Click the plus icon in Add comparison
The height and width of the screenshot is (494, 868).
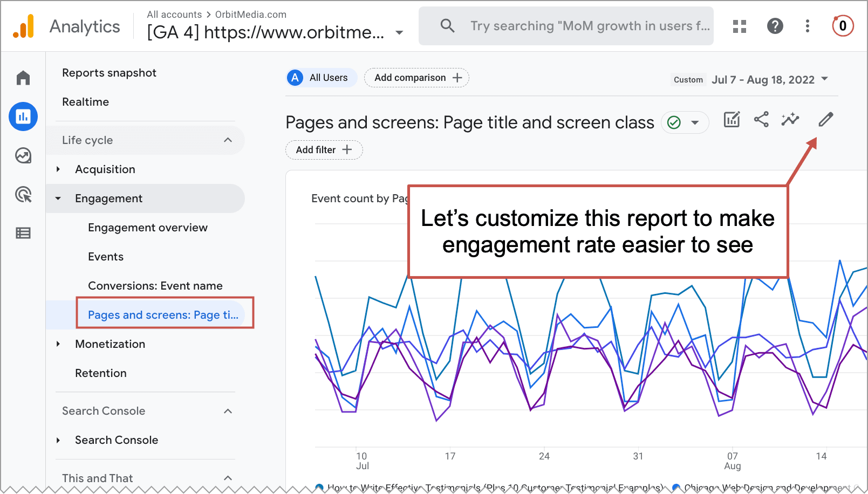pyautogui.click(x=457, y=78)
